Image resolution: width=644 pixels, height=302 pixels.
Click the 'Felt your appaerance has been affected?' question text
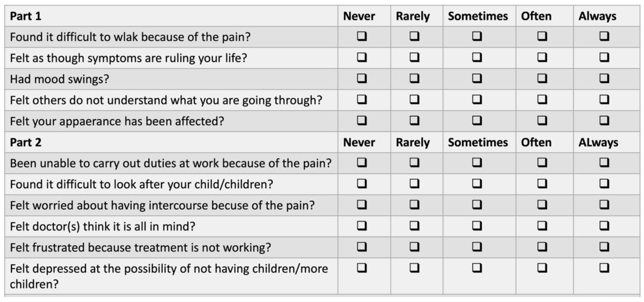(x=117, y=121)
